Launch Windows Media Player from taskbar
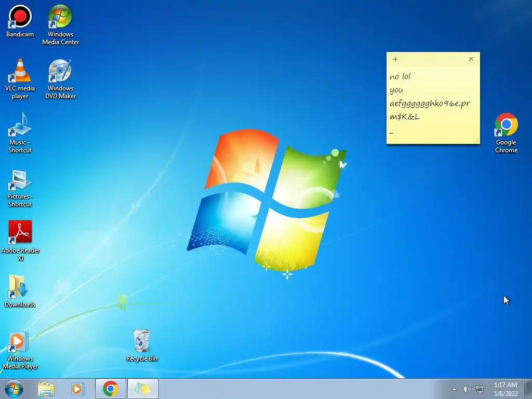Viewport: 532px width, 399px height. coord(78,389)
